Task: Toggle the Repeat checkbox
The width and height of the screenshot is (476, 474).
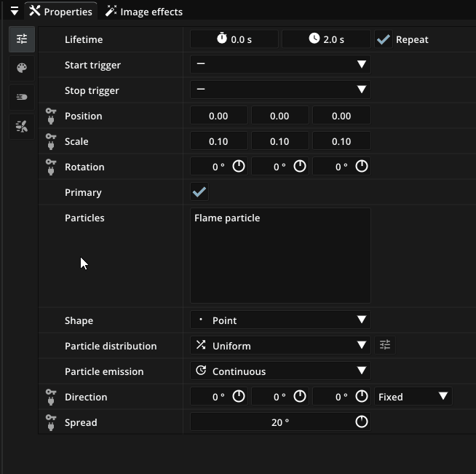Action: [384, 39]
